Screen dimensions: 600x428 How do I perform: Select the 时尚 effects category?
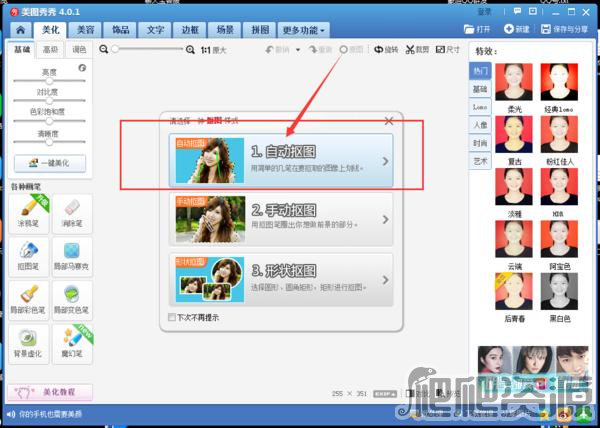480,143
